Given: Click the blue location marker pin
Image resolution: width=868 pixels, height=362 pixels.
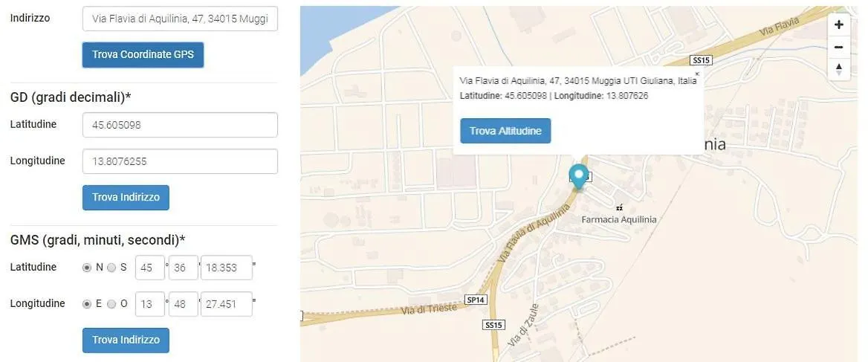Looking at the screenshot, I should pyautogui.click(x=578, y=176).
